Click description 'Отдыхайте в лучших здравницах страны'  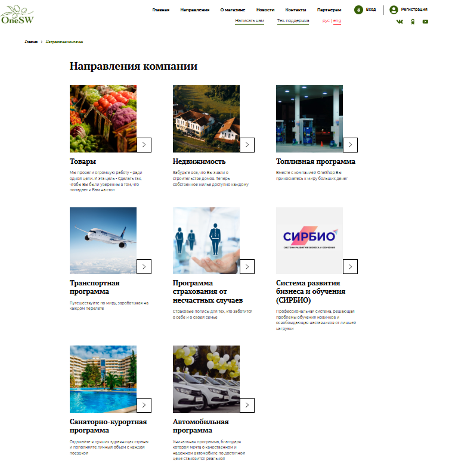109,447
